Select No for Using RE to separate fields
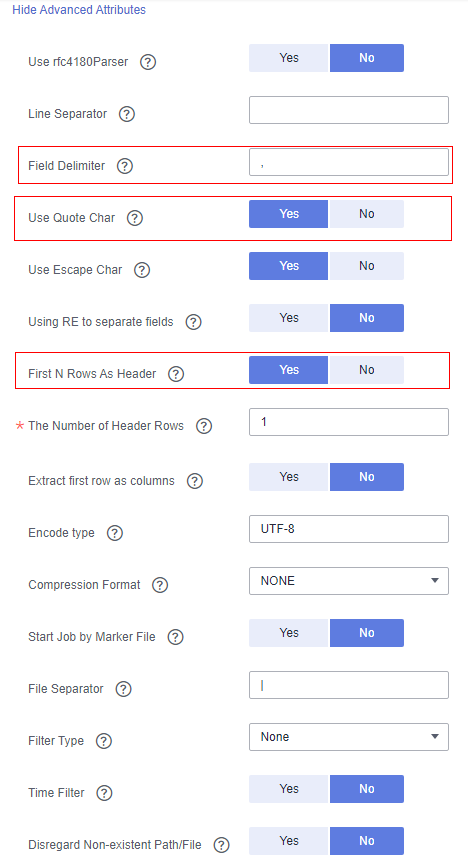468x867 pixels. [366, 318]
